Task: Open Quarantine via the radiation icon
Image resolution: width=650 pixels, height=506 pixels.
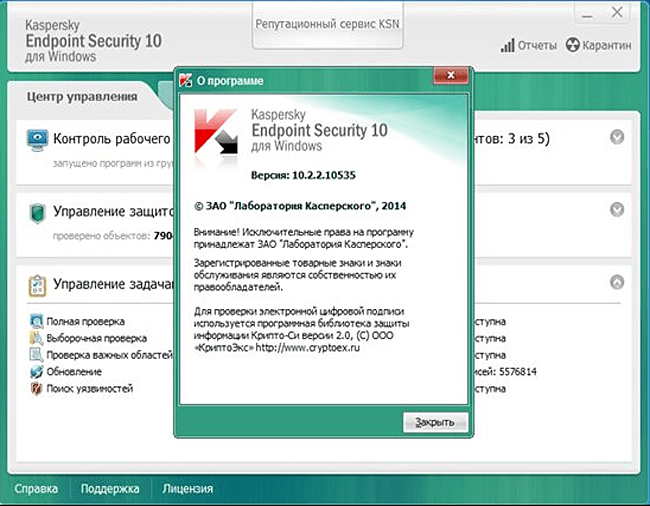Action: [573, 46]
